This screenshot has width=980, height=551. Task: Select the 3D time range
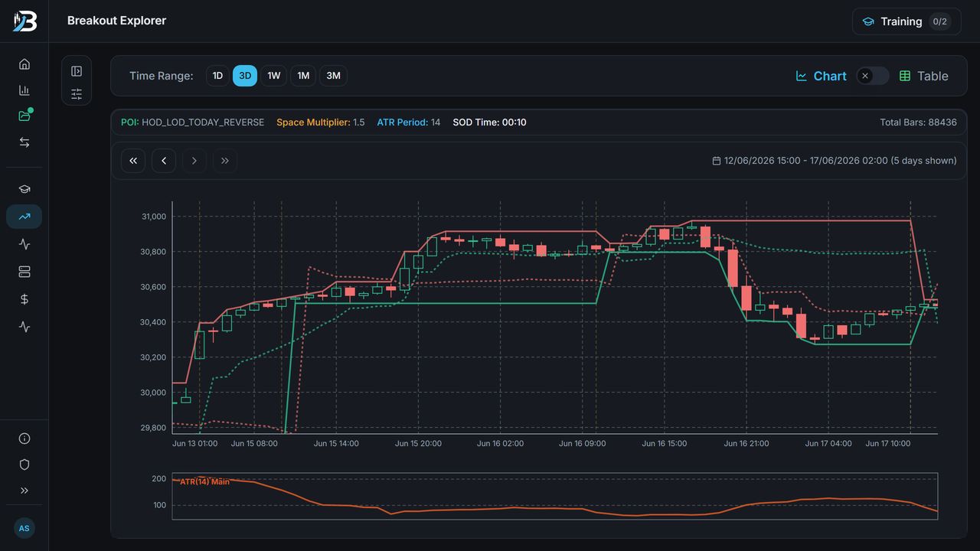click(x=245, y=76)
